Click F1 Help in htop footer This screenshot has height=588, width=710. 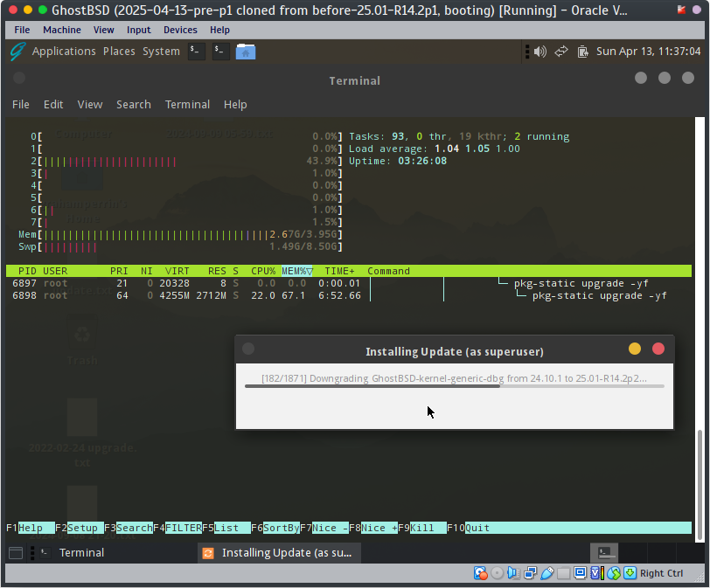coord(31,528)
